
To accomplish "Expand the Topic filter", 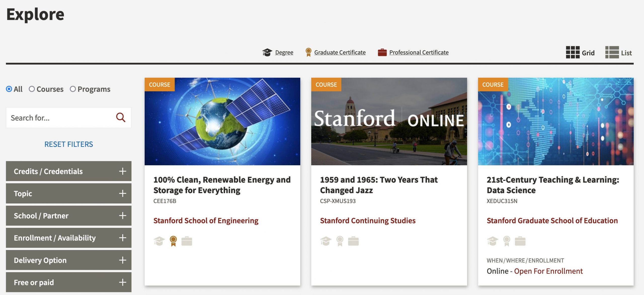I will pos(69,193).
